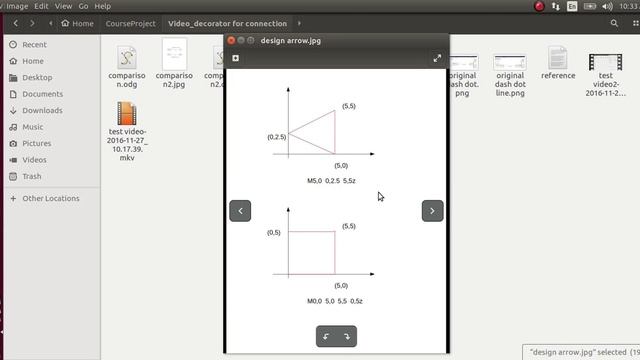Rotate preview image clockwise
Image resolution: width=640 pixels, height=360 pixels.
[347, 336]
